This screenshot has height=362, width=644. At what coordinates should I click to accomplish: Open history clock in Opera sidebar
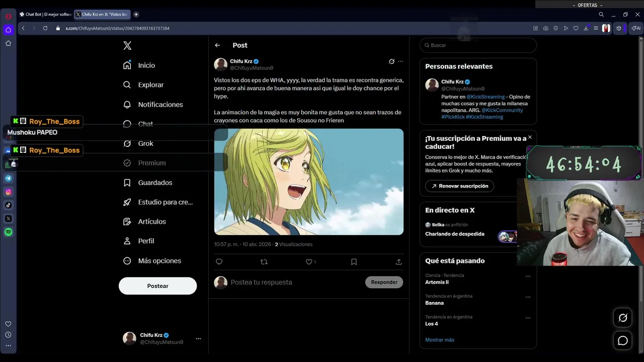click(x=8, y=335)
